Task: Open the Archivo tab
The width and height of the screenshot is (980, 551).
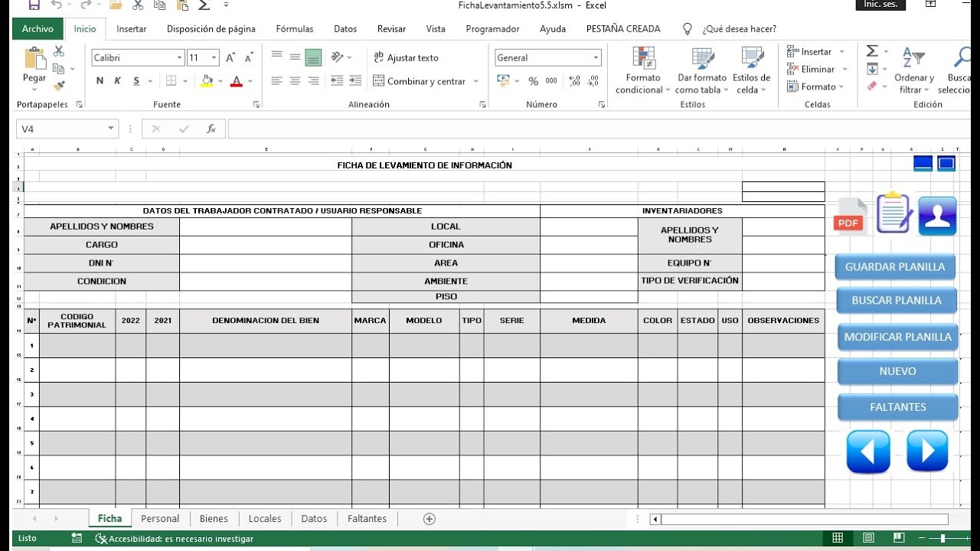Action: coord(38,28)
